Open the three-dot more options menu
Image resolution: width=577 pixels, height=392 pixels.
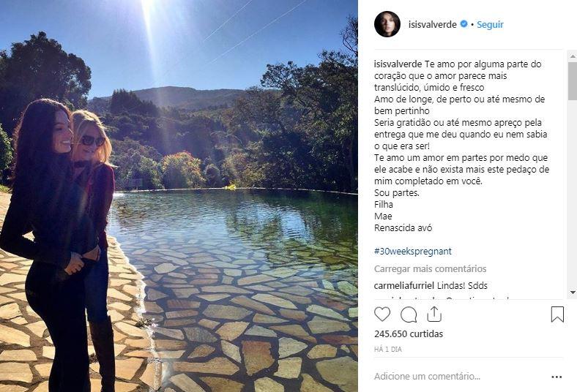pos(556,377)
